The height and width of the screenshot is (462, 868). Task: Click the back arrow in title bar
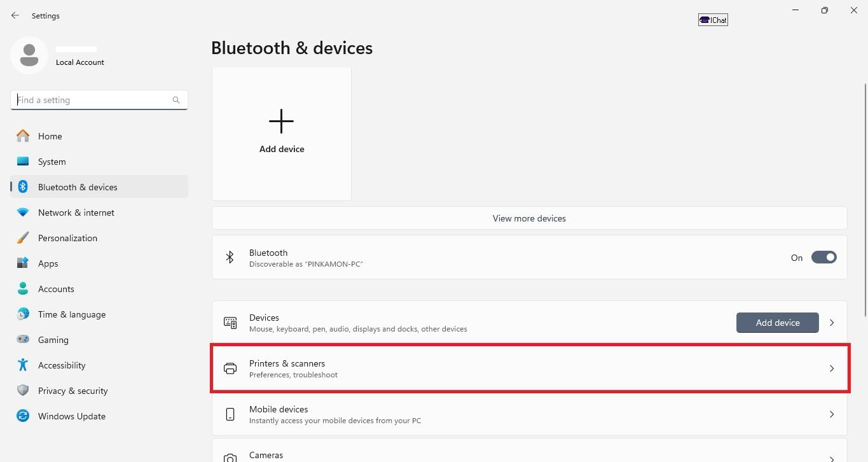point(15,15)
